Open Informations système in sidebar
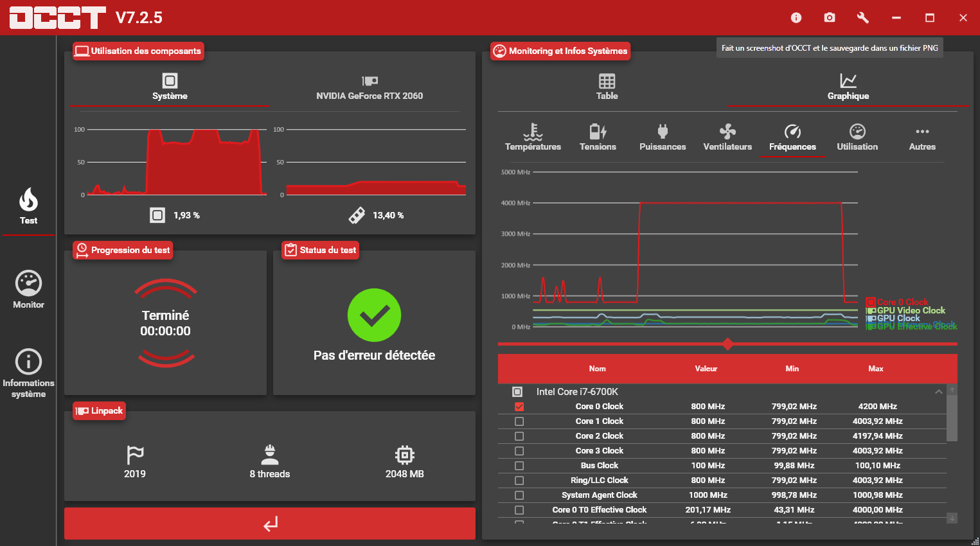The height and width of the screenshot is (546, 980). click(x=28, y=374)
